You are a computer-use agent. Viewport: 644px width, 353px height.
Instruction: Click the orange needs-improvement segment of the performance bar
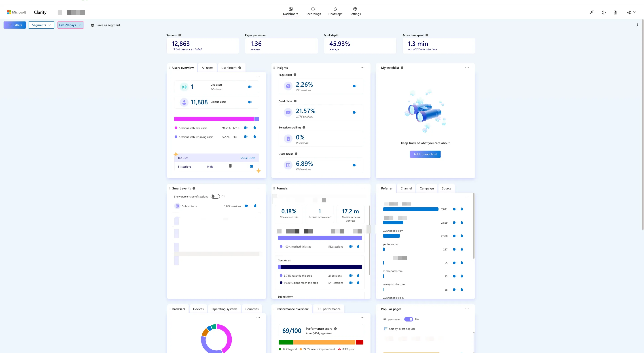pyautogui.click(x=324, y=342)
